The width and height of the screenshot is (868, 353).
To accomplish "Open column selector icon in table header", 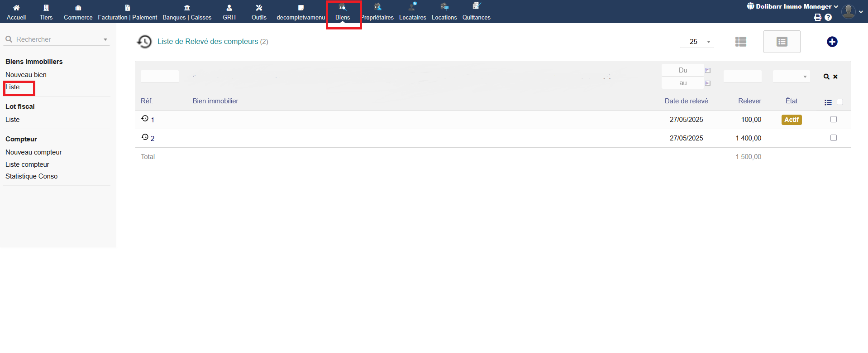I will pos(828,102).
